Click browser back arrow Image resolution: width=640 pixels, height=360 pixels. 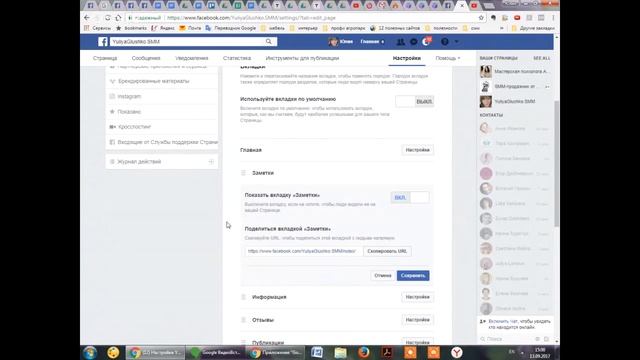point(87,18)
